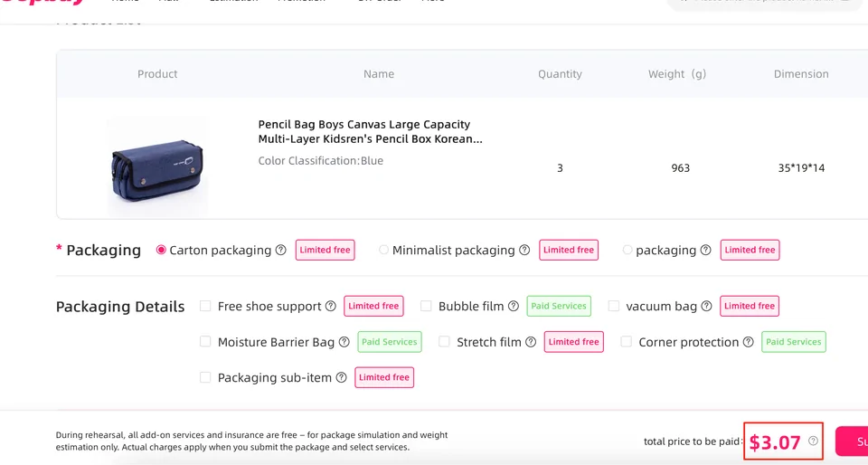Click Paid Services badge beside Moisture Barrier Bag

tap(389, 342)
